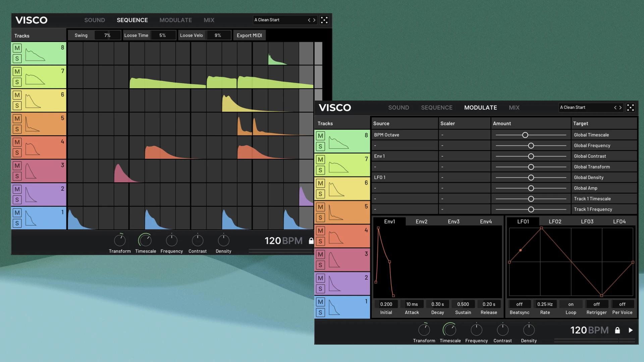Viewport: 644px width, 362px height.
Task: Click Density knob in Sequence window
Action: [x=223, y=241]
